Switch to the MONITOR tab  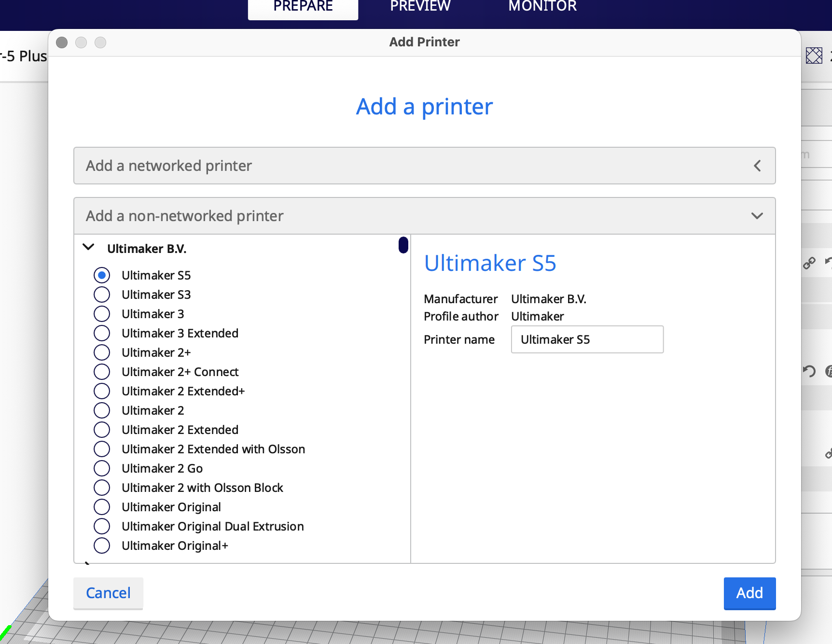(542, 7)
